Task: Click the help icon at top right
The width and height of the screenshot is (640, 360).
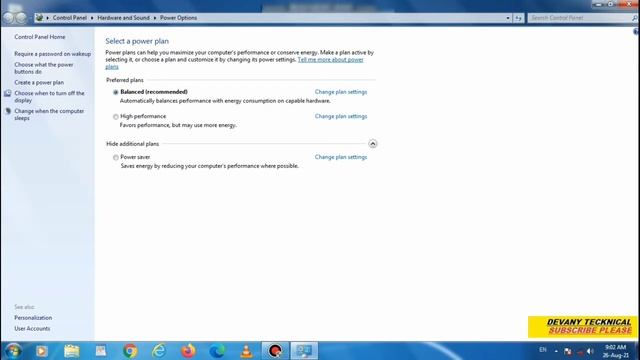Action: click(636, 31)
